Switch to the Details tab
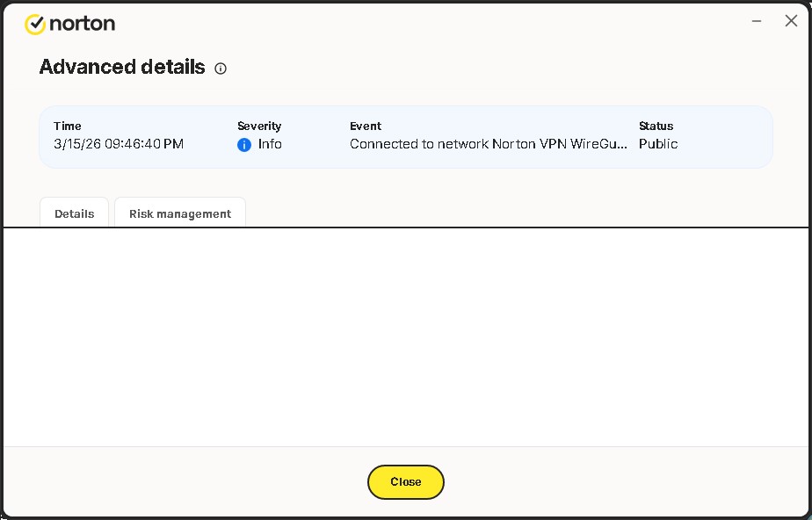This screenshot has height=520, width=812. (x=74, y=213)
